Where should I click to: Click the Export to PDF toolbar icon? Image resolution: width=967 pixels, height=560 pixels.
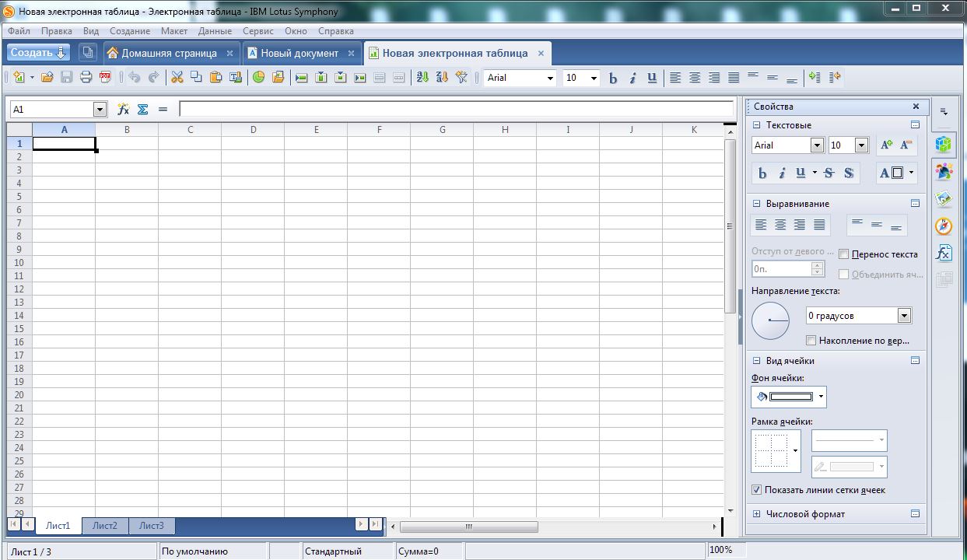pos(105,77)
